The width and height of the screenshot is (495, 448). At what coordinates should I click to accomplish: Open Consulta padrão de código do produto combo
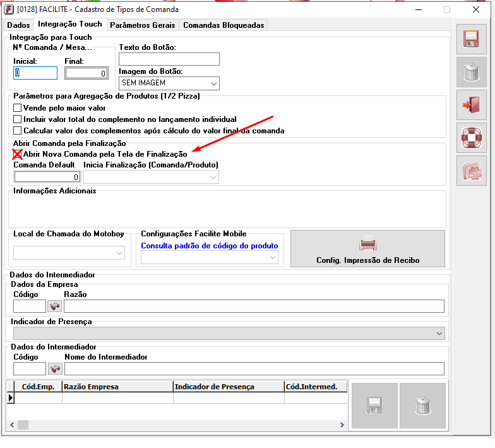[273, 258]
